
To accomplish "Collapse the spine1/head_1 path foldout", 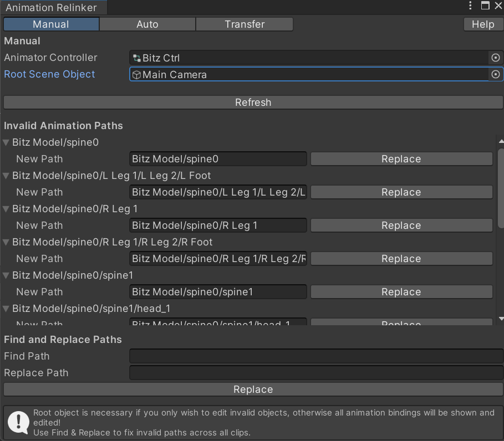I will click(6, 309).
